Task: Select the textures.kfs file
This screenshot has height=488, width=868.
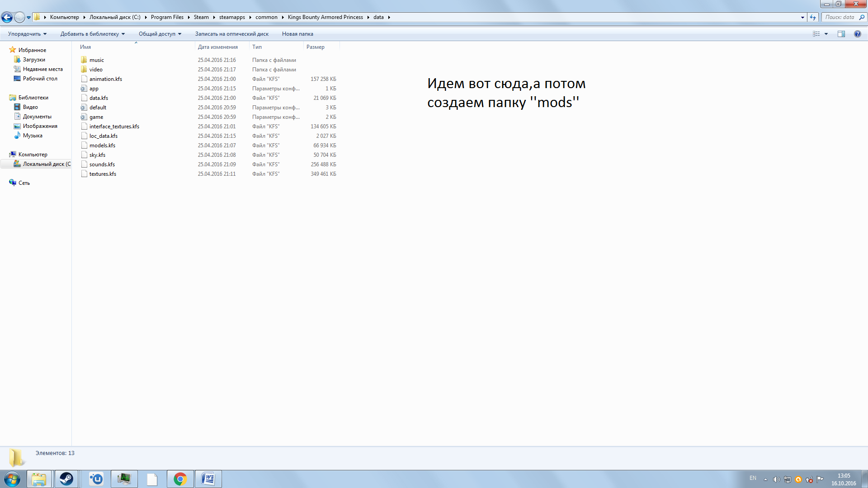Action: click(103, 174)
